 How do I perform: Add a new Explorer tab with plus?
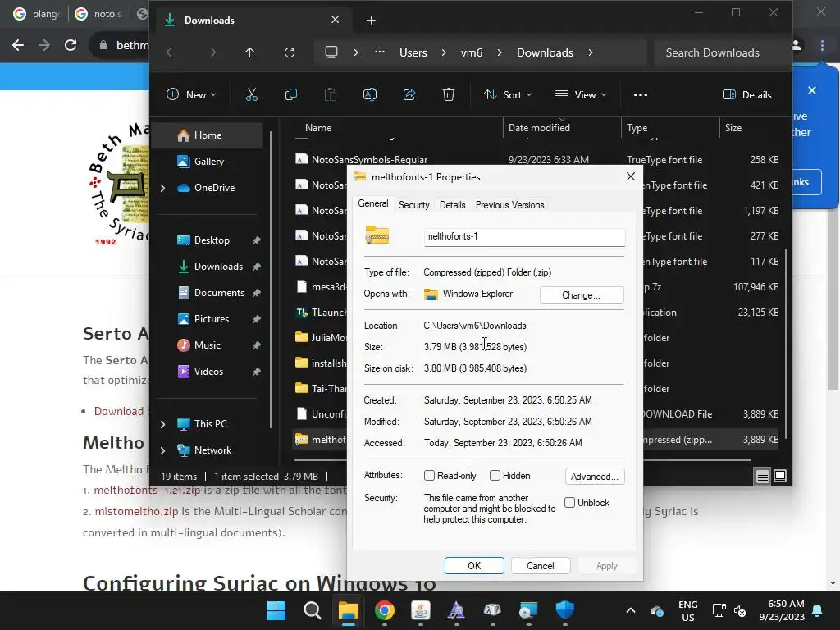(371, 21)
